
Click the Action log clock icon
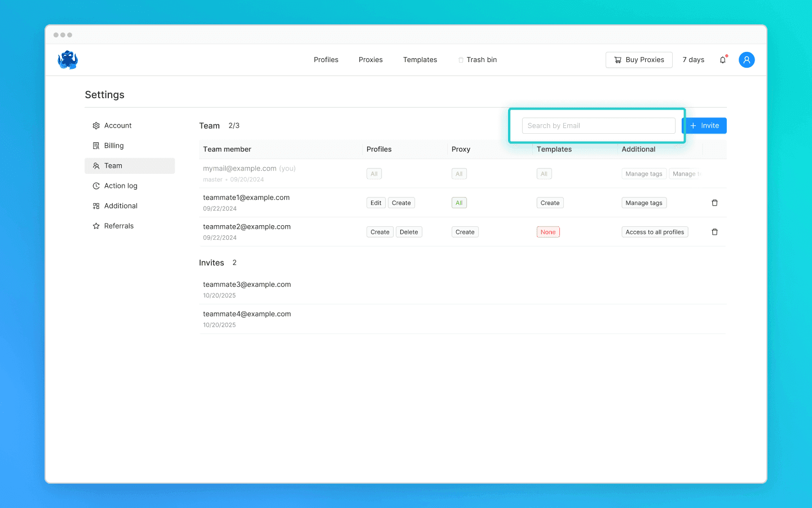click(96, 186)
